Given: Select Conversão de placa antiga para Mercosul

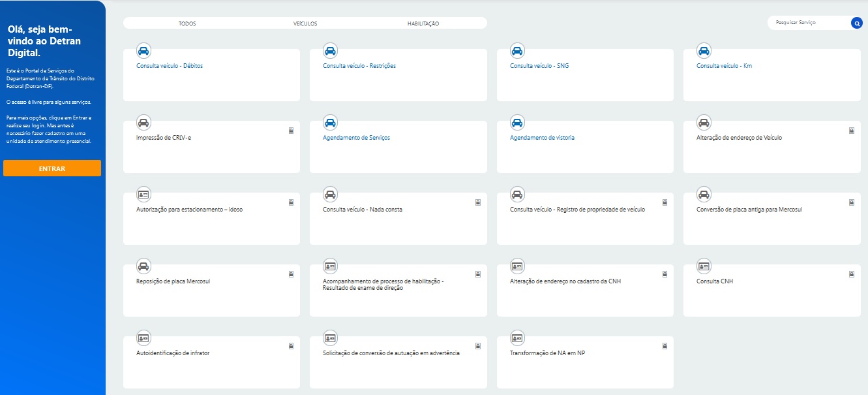Looking at the screenshot, I should click(749, 210).
